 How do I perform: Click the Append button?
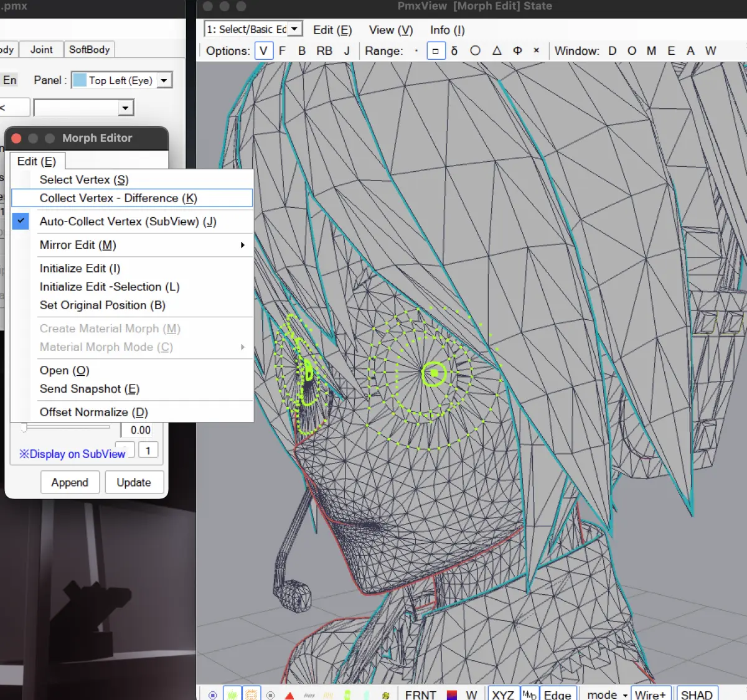(x=70, y=482)
